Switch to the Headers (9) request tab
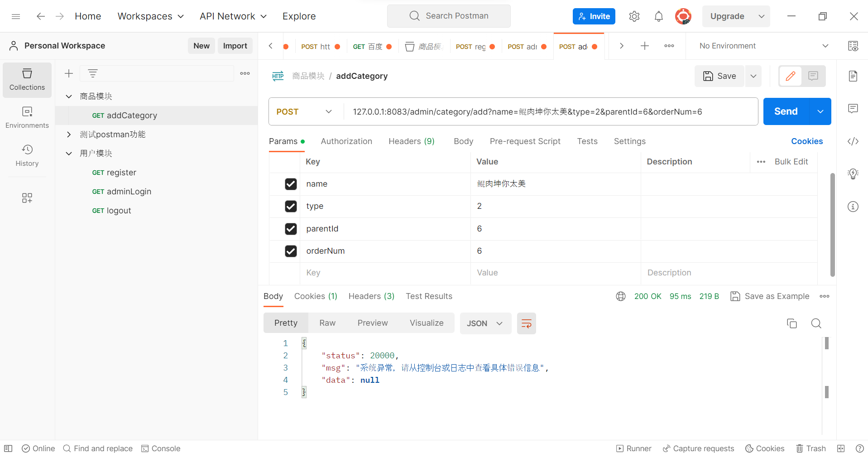The width and height of the screenshot is (868, 453). [412, 141]
